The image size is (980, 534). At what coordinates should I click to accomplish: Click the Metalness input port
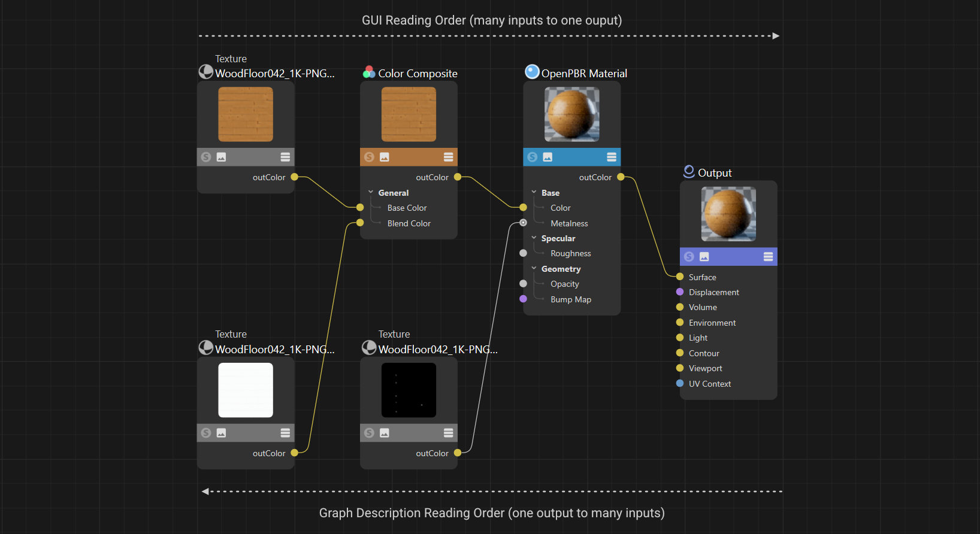tap(523, 223)
